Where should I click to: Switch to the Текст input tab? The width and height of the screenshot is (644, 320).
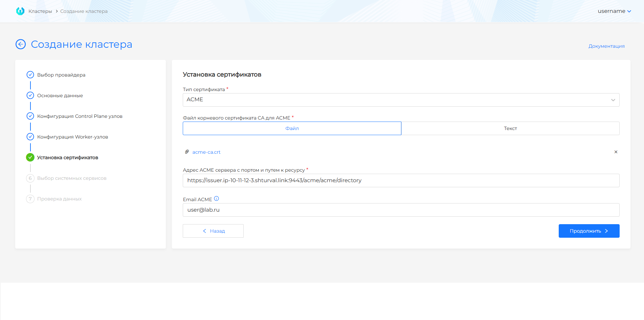click(x=510, y=128)
